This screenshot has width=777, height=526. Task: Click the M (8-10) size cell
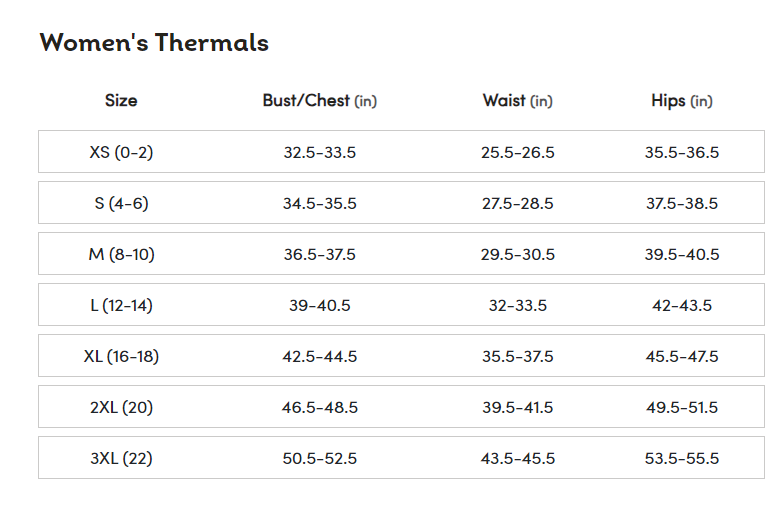pyautogui.click(x=121, y=254)
